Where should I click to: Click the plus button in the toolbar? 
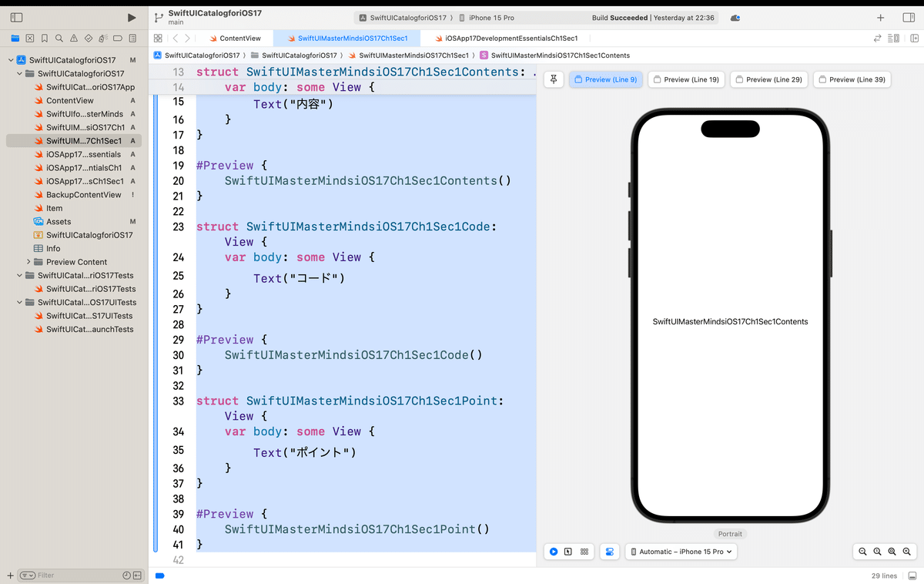(x=881, y=18)
